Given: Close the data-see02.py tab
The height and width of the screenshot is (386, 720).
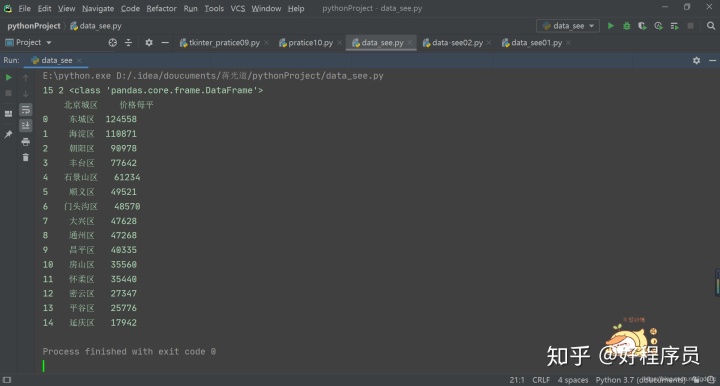Looking at the screenshot, I should click(489, 43).
